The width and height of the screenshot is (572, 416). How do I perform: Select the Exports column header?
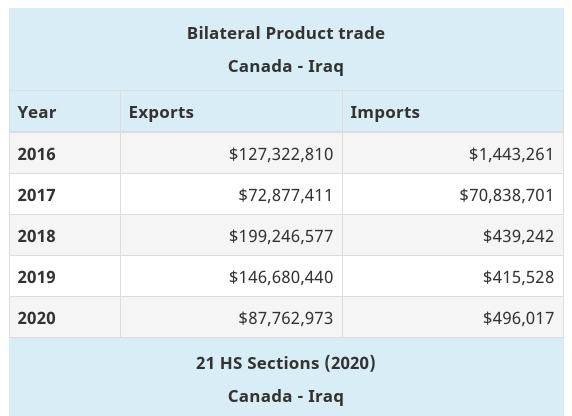(x=161, y=112)
